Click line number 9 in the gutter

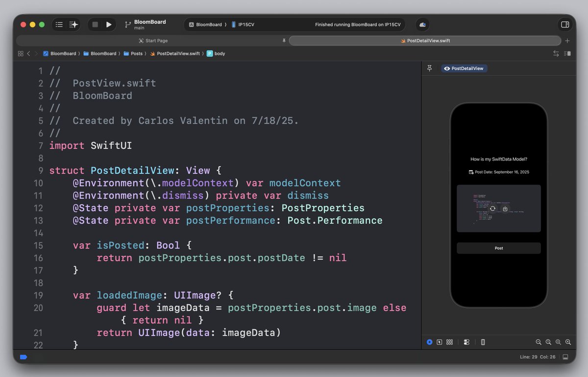point(40,171)
